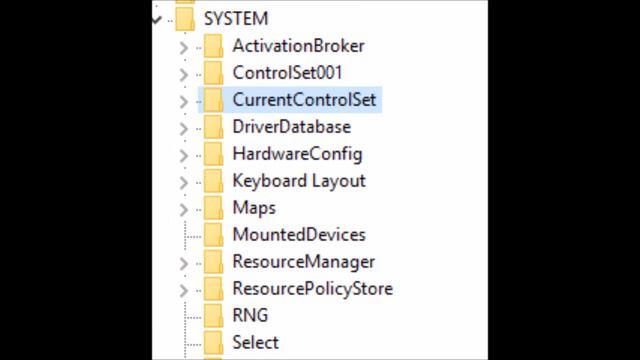Expand the ResourcePolicyStore key
This screenshot has height=360, width=640.
pyautogui.click(x=184, y=290)
